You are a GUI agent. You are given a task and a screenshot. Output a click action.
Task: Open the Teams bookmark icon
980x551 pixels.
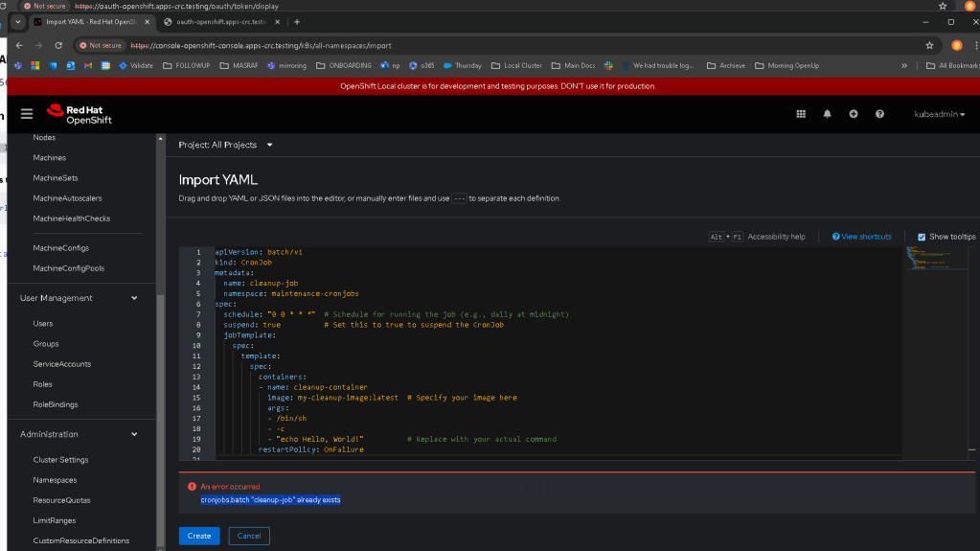point(18,66)
